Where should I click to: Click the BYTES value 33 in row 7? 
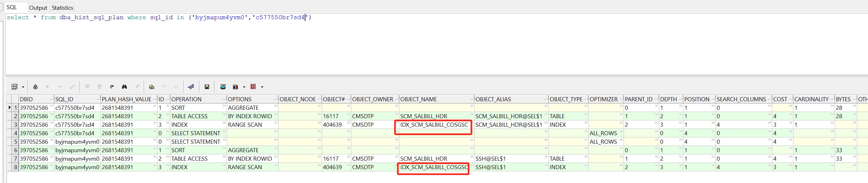pyautogui.click(x=846, y=159)
